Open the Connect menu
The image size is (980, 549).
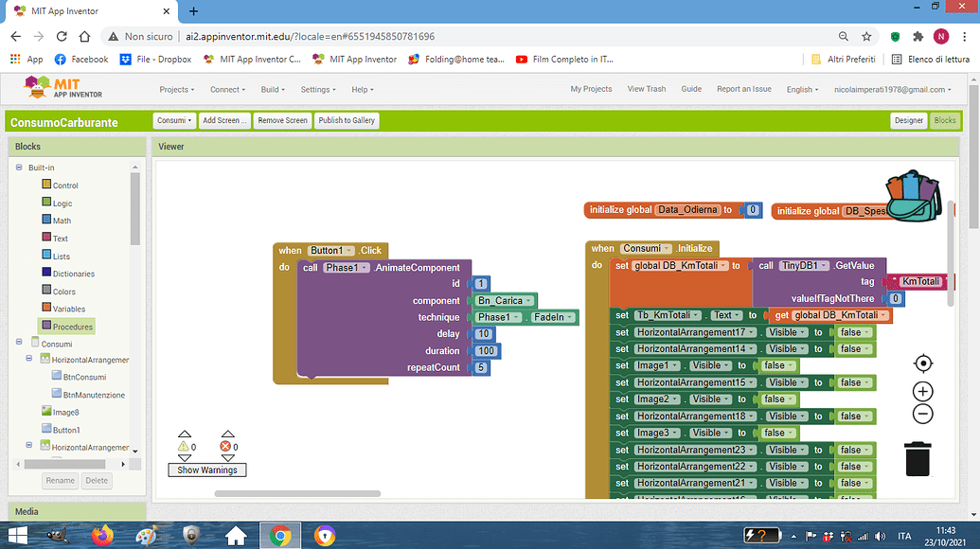pyautogui.click(x=227, y=89)
